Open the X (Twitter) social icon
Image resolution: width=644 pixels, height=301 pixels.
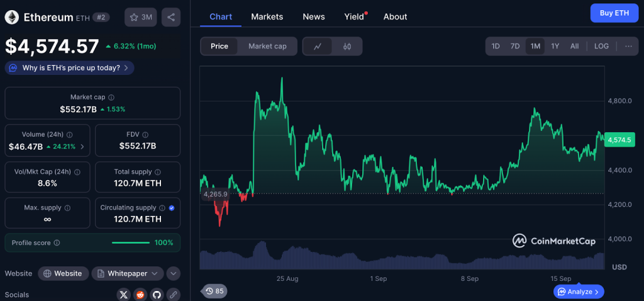pos(124,294)
